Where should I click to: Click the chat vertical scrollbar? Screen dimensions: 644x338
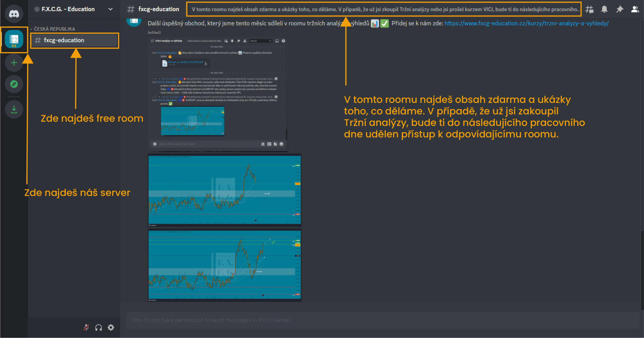click(x=642, y=270)
